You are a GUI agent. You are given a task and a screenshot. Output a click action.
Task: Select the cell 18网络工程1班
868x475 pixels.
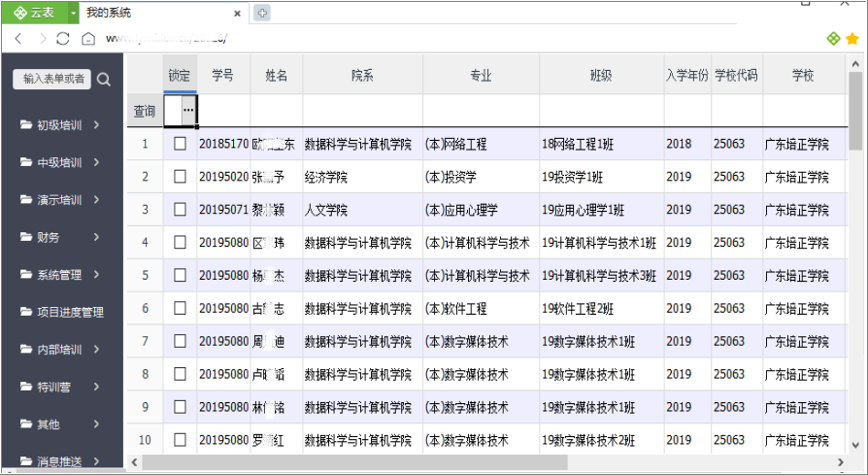point(602,144)
